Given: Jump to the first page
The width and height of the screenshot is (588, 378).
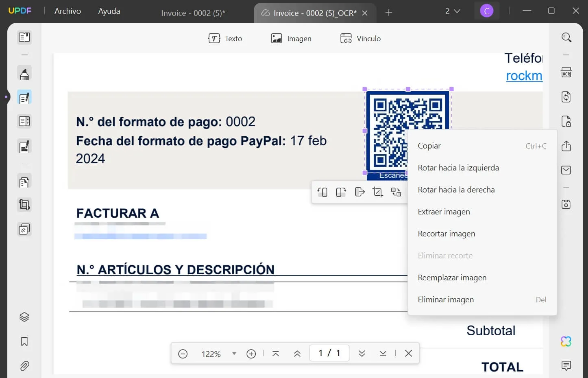Looking at the screenshot, I should point(276,354).
